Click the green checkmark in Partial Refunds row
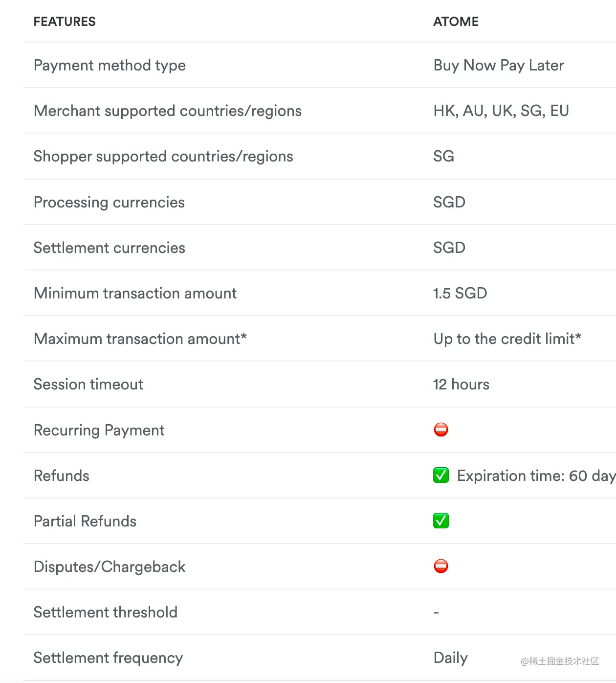 pos(441,521)
